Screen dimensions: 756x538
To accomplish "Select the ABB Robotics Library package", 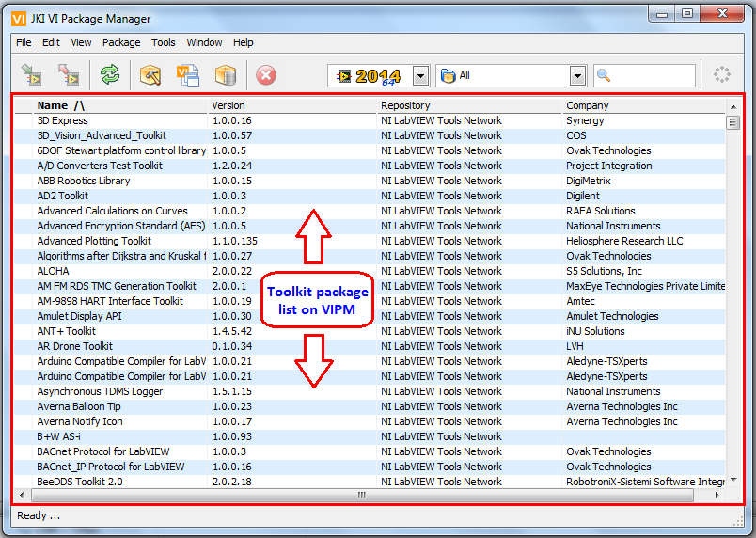I will coord(370,181).
